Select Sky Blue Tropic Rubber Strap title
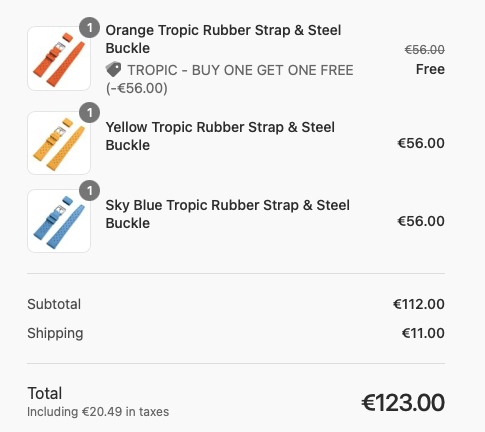 (x=228, y=214)
